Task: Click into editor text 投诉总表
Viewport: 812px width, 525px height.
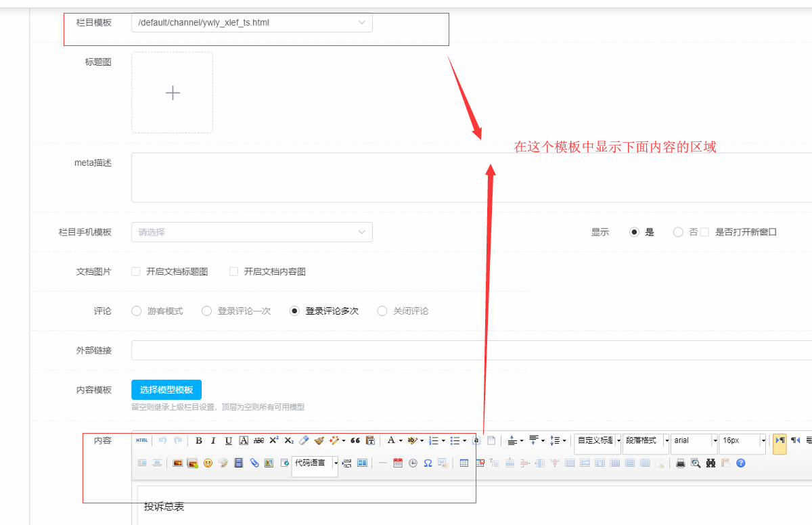Action: pyautogui.click(x=164, y=507)
